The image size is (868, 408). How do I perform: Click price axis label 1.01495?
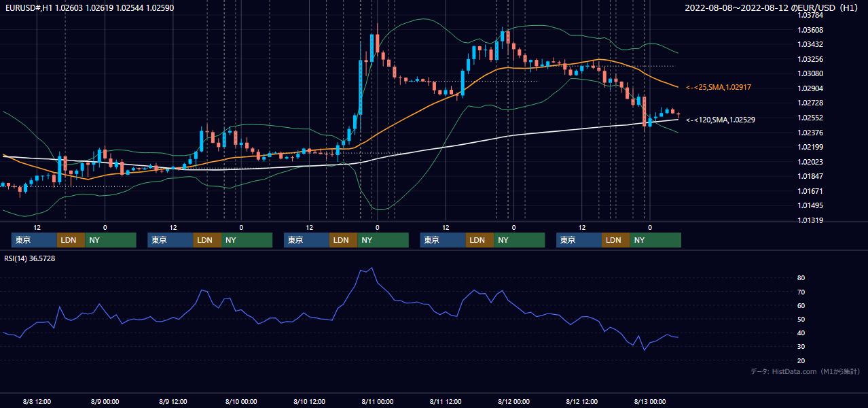click(x=811, y=205)
